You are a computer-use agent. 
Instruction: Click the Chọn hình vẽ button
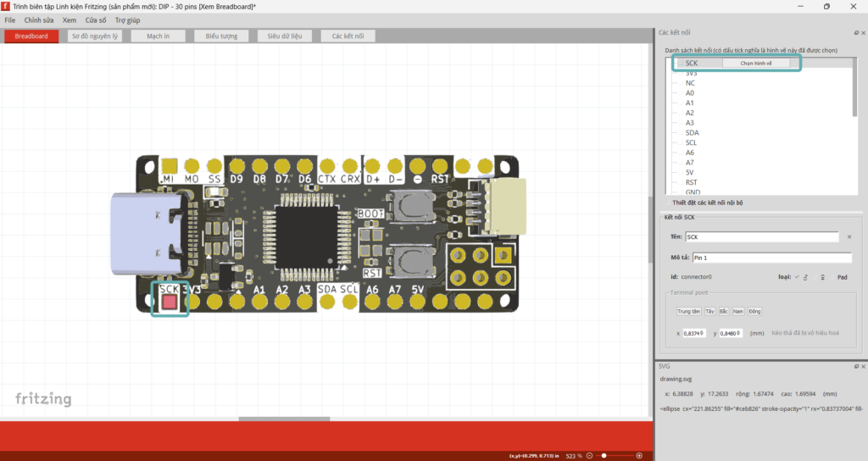pyautogui.click(x=755, y=63)
